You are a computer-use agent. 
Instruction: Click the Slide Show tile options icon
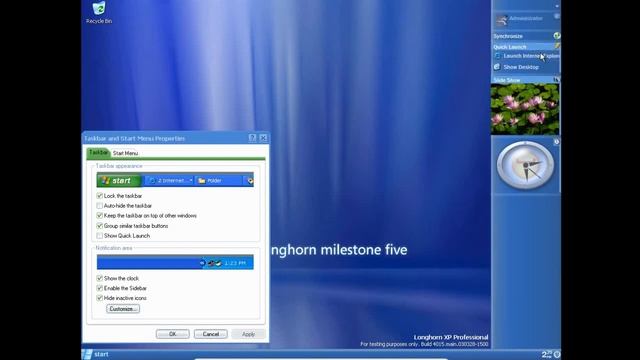(x=556, y=80)
